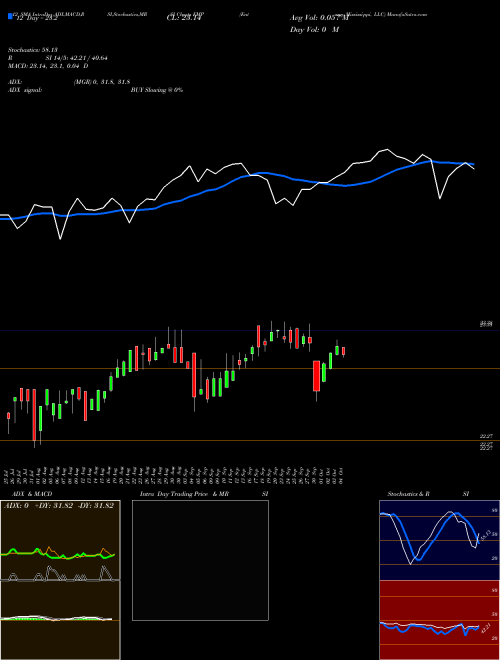Click the "SI 14/3: 42.21 / 49.64" value
Image resolution: width=500 pixels, height=660 pixels.
click(x=77, y=58)
